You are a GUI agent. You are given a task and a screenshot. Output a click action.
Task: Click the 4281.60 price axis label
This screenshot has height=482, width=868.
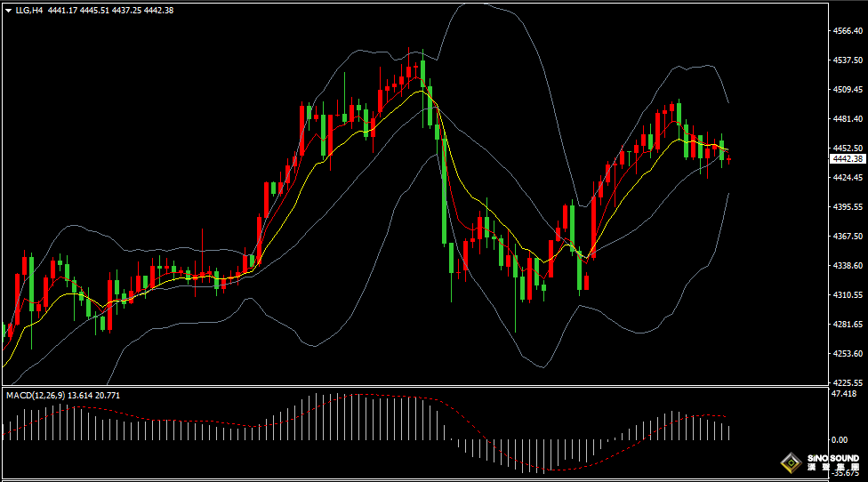[x=846, y=324]
